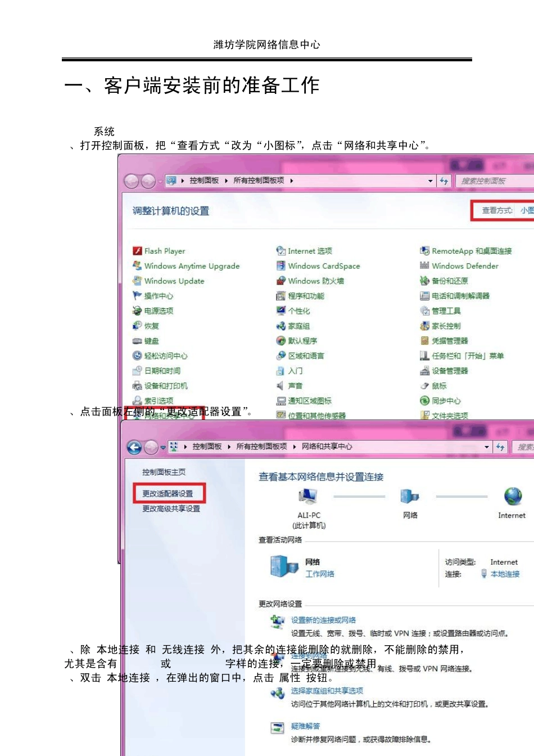Open address bar dropdown in Network Center window

[487, 447]
